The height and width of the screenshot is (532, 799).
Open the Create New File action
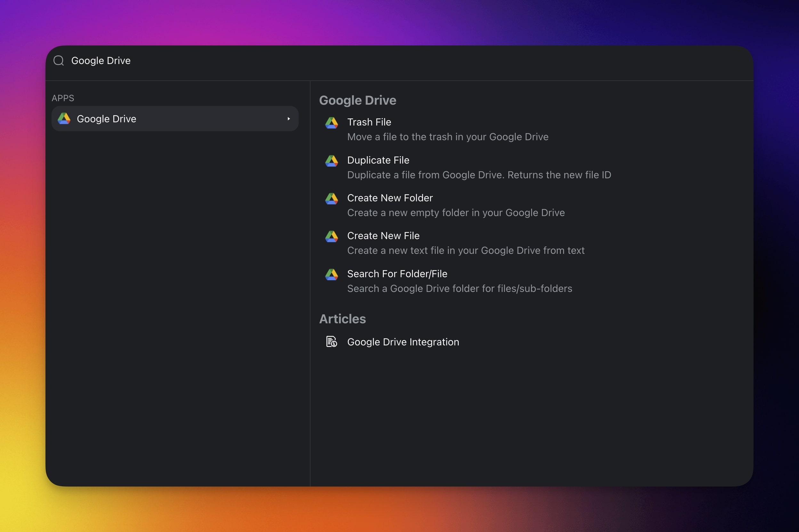(383, 236)
